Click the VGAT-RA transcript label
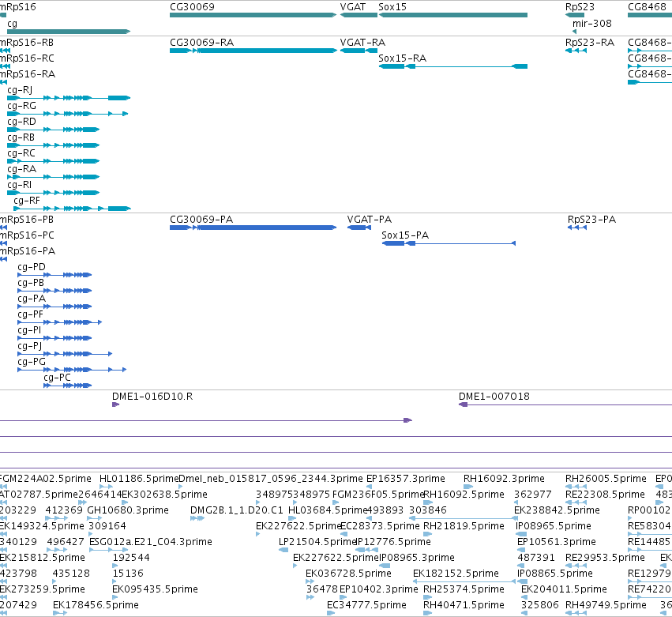672x617 pixels. pyautogui.click(x=362, y=43)
